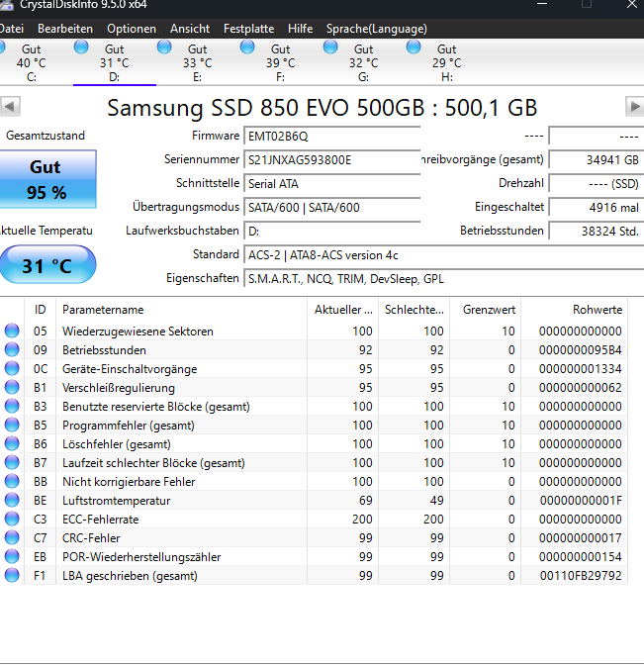Viewport: 644px width, 665px height.
Task: Click the blue status orb for drive E:
Action: tap(164, 47)
